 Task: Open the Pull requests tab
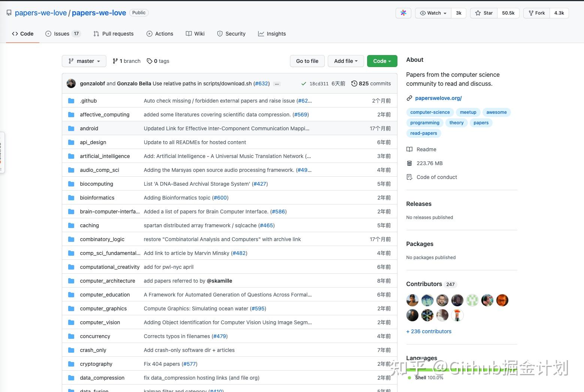tap(114, 34)
